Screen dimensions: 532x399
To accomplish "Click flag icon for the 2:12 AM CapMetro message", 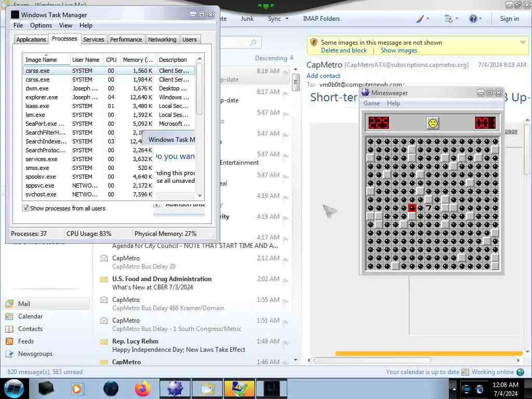I will (x=285, y=260).
